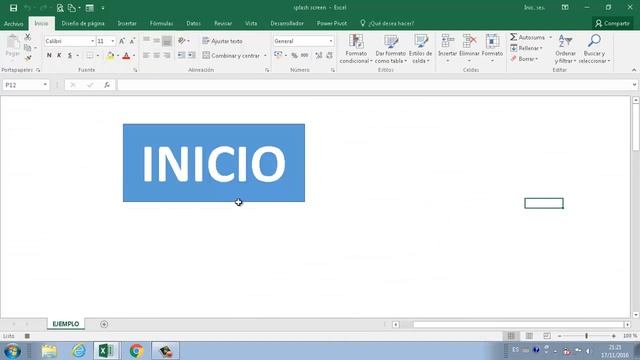Toggle align text right
640x360 pixels.
point(167,55)
